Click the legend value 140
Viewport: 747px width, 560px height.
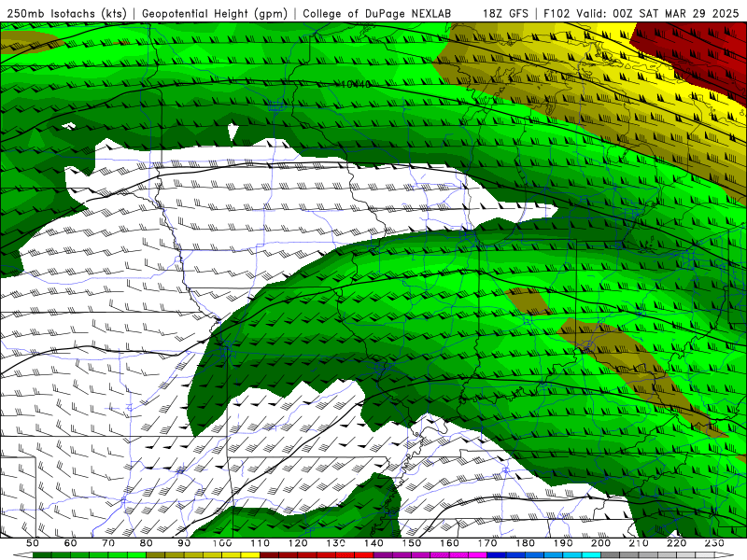click(x=373, y=543)
